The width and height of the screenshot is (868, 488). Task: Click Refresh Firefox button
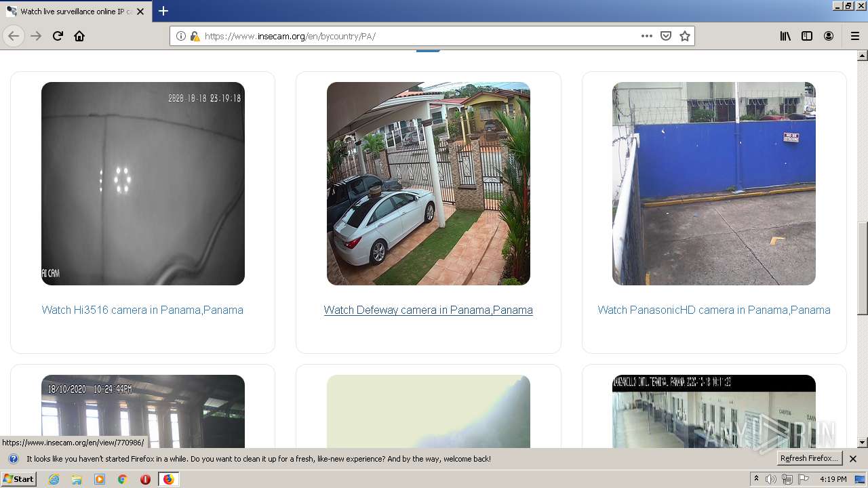(x=809, y=459)
